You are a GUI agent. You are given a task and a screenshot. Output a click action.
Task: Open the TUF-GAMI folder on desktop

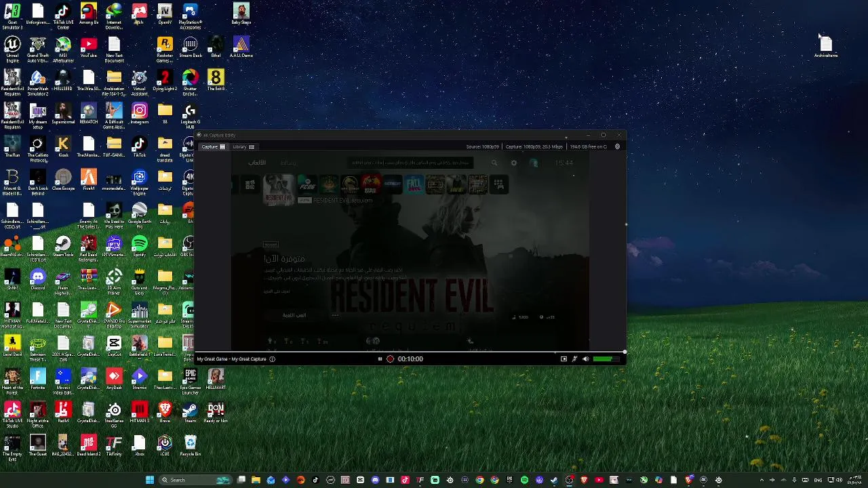tap(114, 148)
